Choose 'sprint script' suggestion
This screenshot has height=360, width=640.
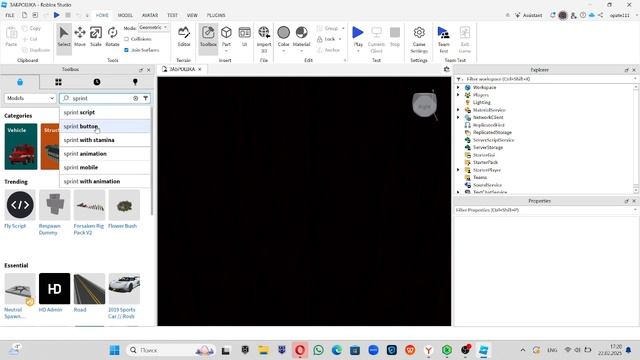(105, 112)
